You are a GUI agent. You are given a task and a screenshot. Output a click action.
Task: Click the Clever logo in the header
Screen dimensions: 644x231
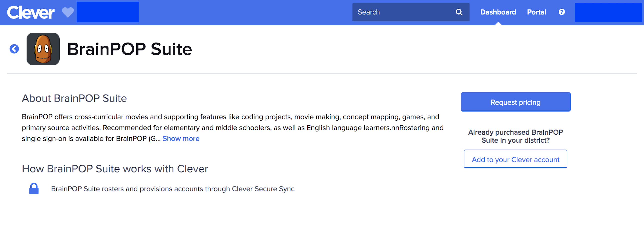31,12
